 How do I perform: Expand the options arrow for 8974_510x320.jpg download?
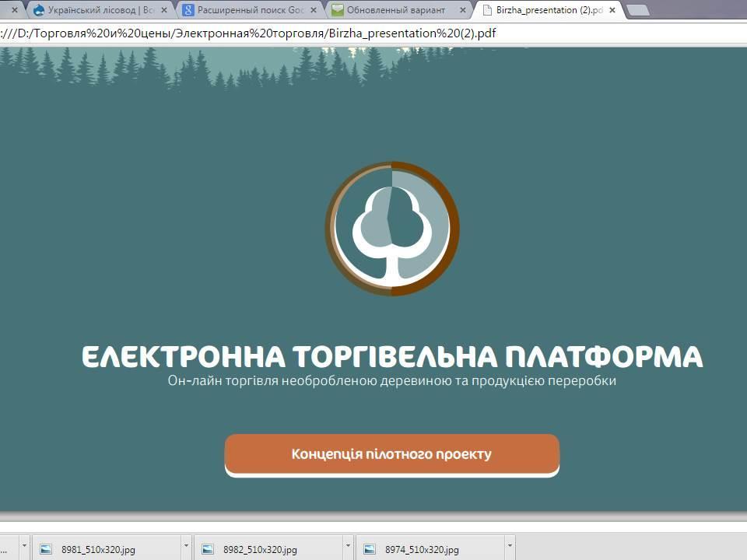pos(510,547)
